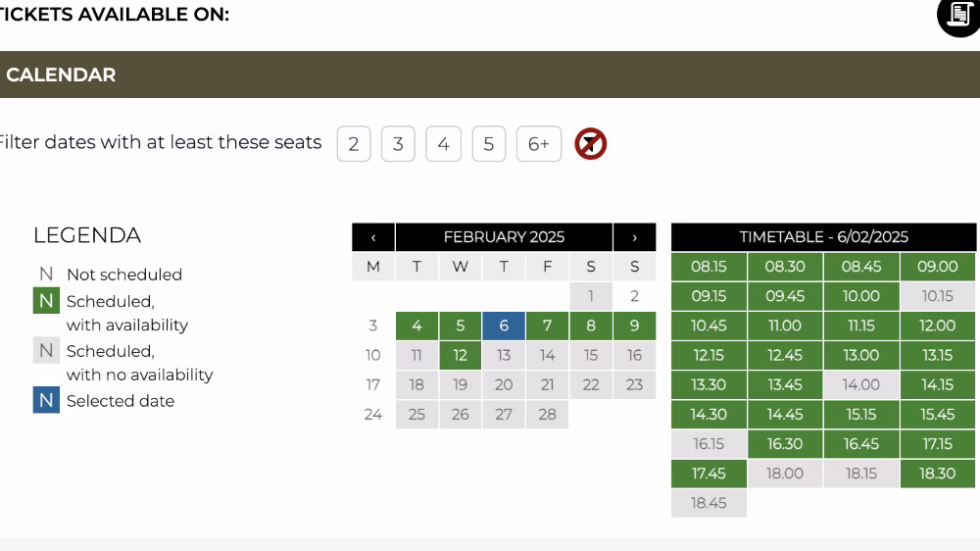This screenshot has width=980, height=551.
Task: Select February 4 on the calendar
Action: click(416, 326)
